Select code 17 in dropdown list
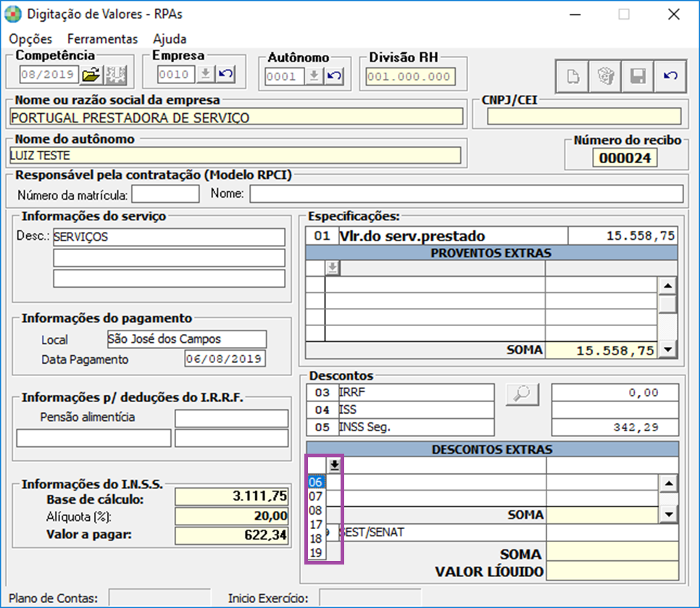 tap(316, 525)
